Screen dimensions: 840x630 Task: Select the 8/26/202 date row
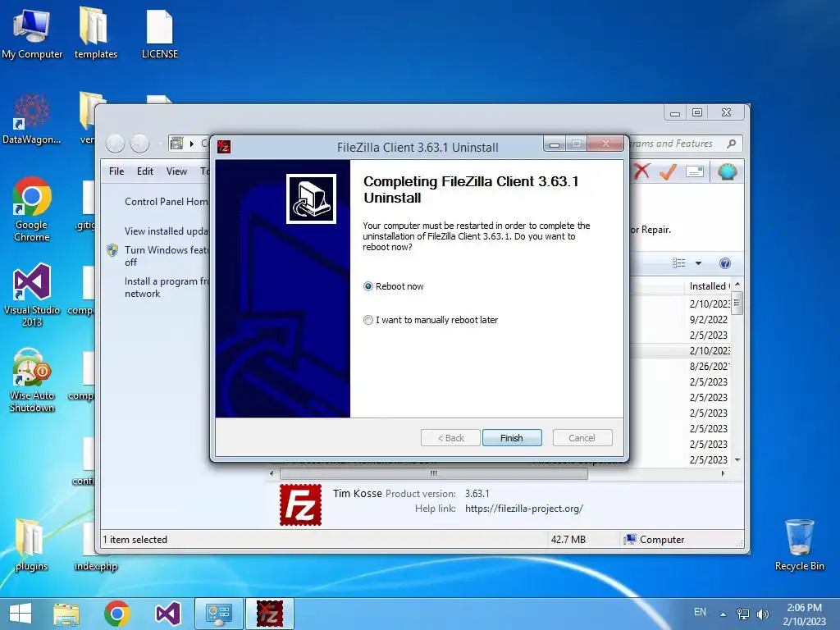click(x=708, y=366)
